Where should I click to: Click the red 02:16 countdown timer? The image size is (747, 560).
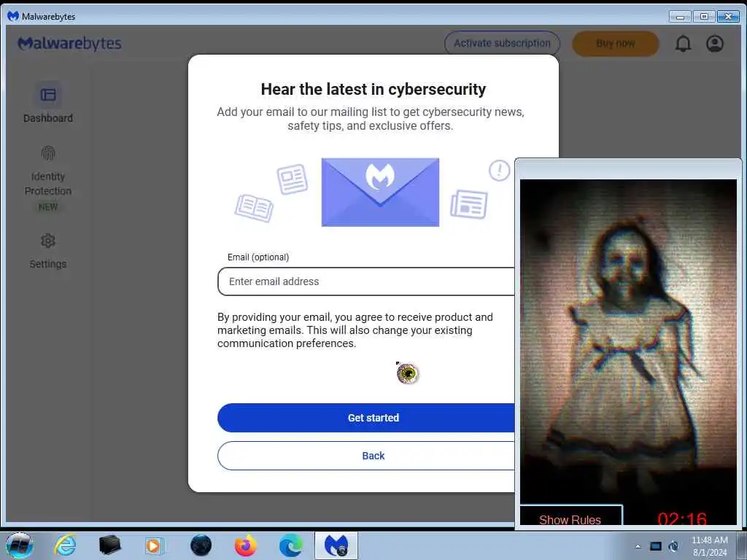682,518
